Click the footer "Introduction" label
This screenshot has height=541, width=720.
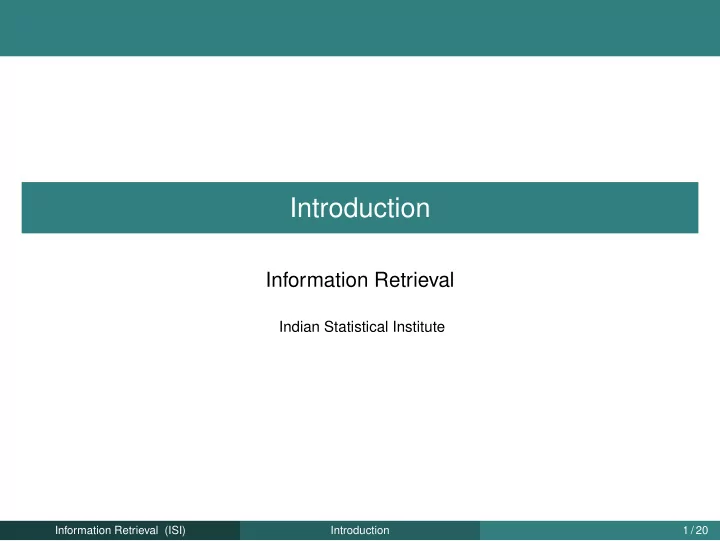pyautogui.click(x=360, y=530)
